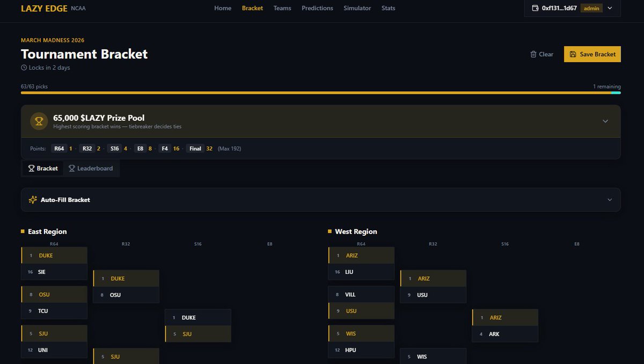
Task: Click the admin badge
Action: [x=591, y=8]
